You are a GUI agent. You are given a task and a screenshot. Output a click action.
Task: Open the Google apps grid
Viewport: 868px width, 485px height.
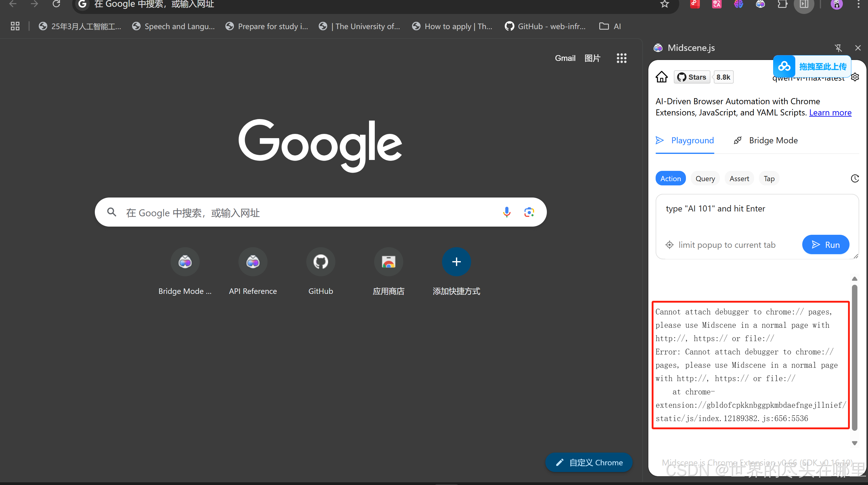[621, 58]
